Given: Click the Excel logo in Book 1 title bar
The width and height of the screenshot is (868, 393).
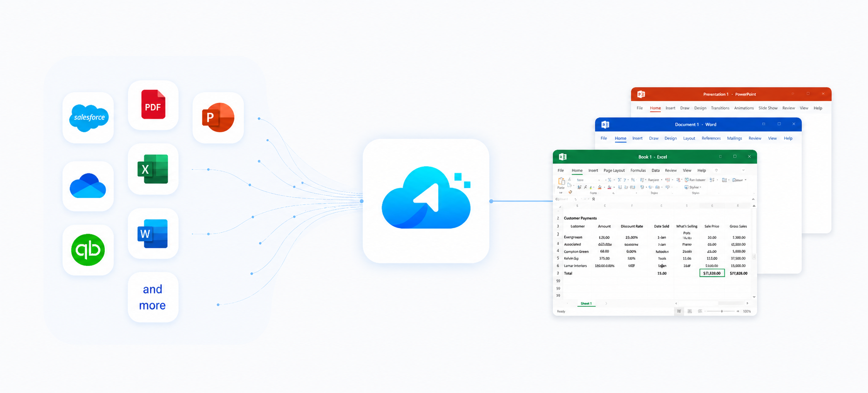Looking at the screenshot, I should 563,157.
